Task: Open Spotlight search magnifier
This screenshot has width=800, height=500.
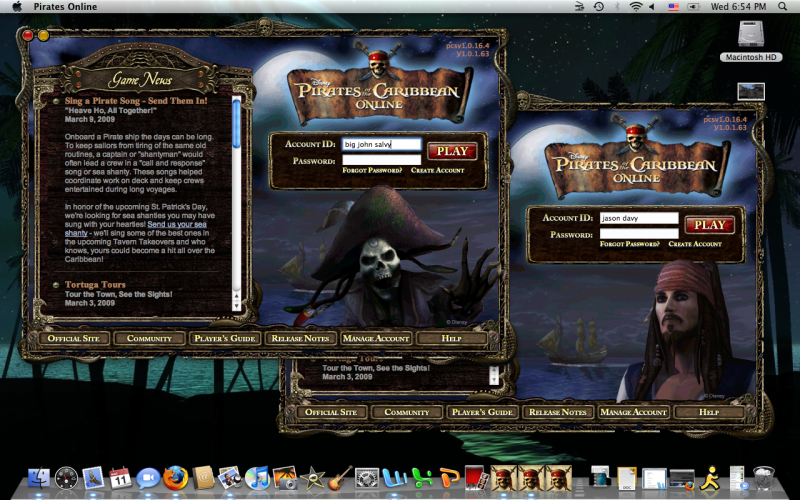Action: click(783, 7)
